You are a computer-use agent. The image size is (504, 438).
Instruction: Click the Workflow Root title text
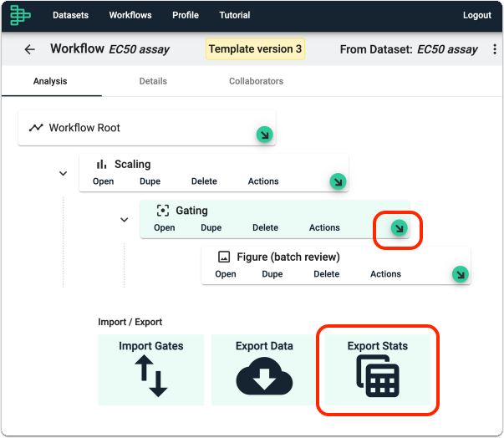(x=84, y=128)
